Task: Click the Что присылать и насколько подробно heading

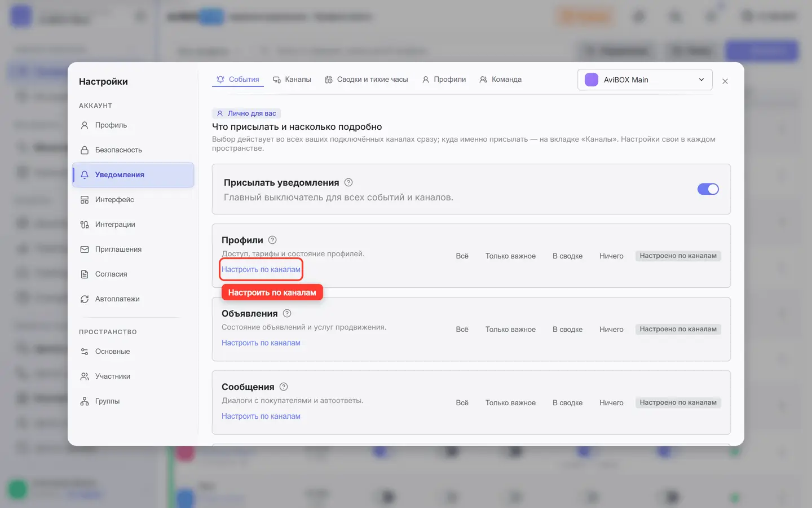Action: (297, 127)
